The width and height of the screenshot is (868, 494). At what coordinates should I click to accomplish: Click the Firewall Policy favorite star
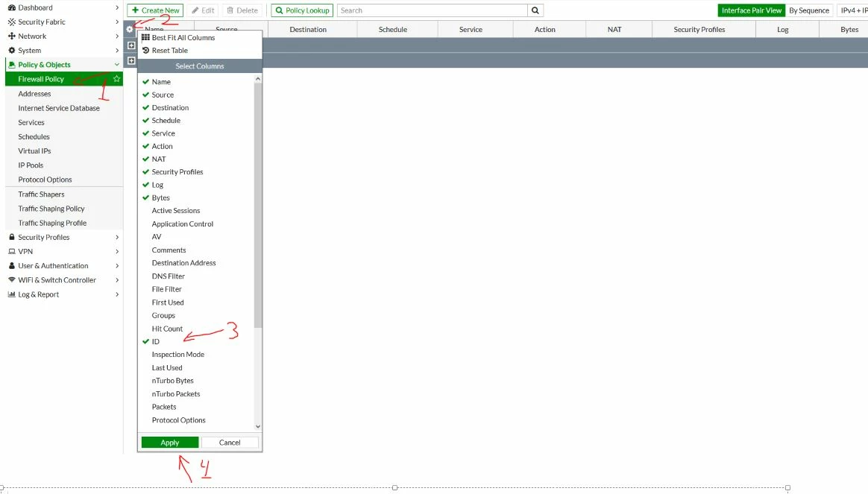[x=117, y=79]
